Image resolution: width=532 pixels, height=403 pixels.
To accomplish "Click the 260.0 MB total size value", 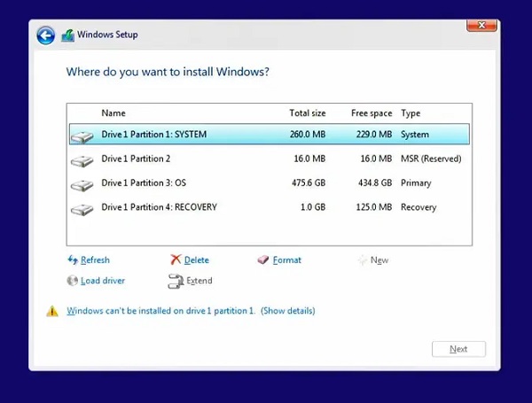I will coord(308,135).
